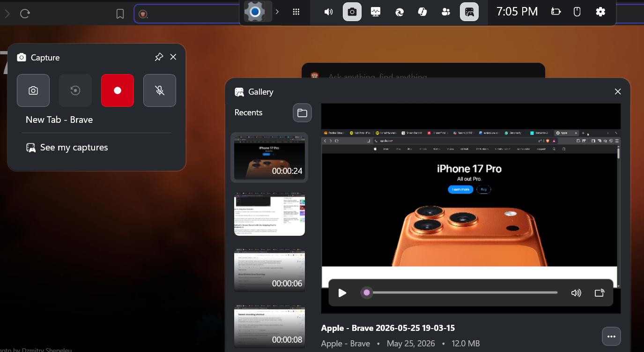Open the Edge widget in the Game Bar
The height and width of the screenshot is (352, 644).
tap(399, 12)
